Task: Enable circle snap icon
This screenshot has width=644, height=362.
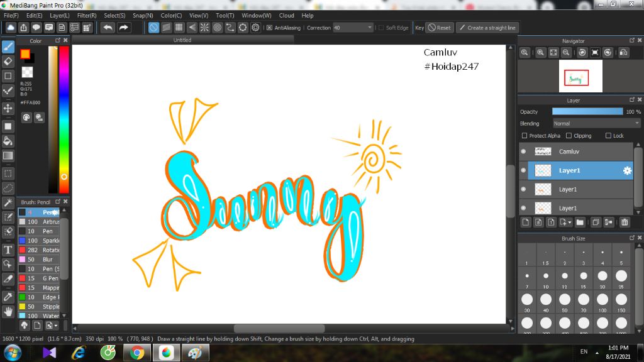Action: pos(217,28)
